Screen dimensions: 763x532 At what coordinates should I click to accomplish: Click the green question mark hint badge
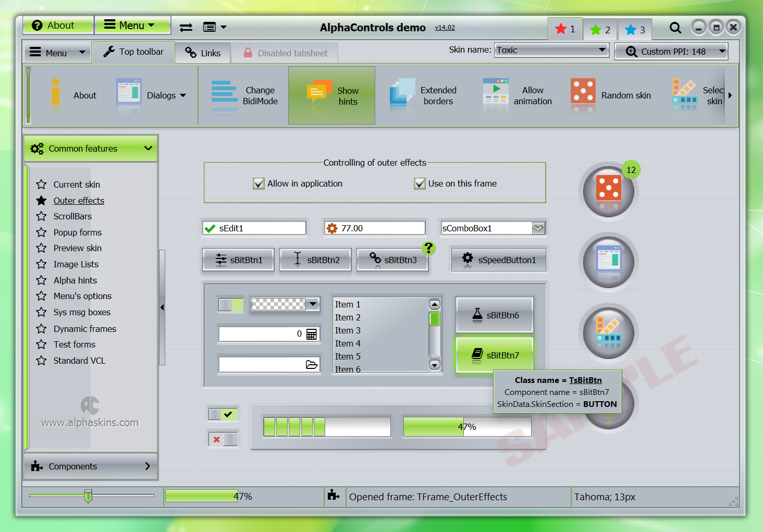[428, 248]
